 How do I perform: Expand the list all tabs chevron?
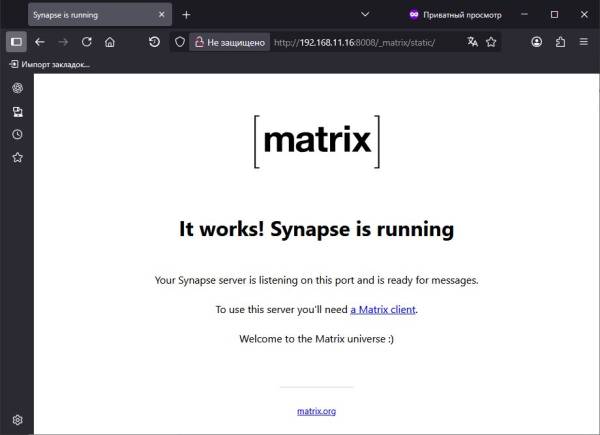[x=365, y=15]
